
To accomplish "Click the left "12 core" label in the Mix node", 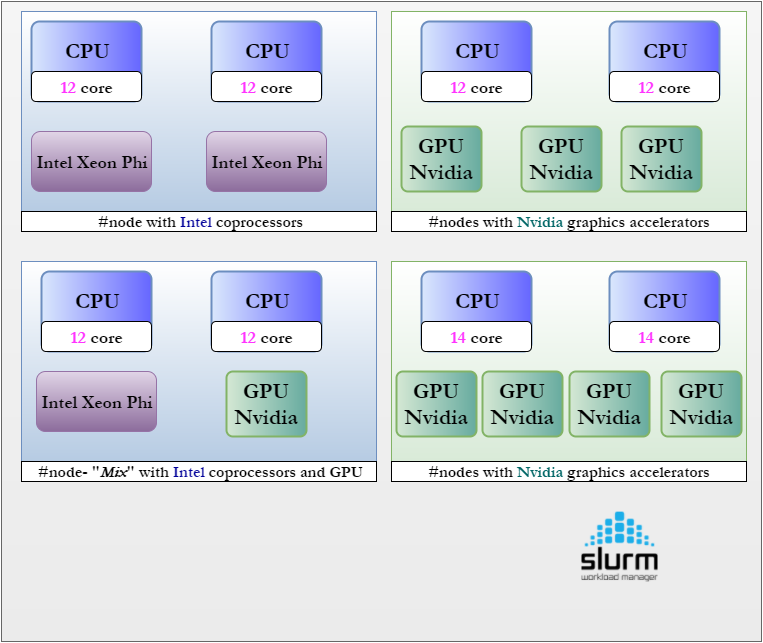I will (x=96, y=337).
